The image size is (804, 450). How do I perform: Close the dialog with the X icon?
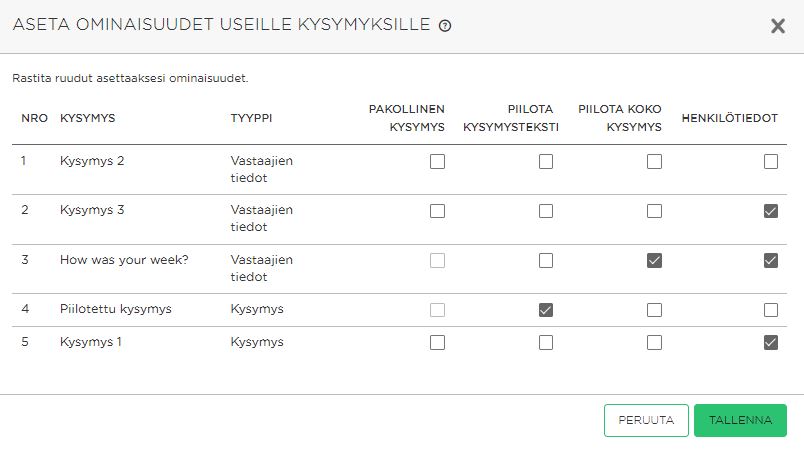click(x=778, y=26)
